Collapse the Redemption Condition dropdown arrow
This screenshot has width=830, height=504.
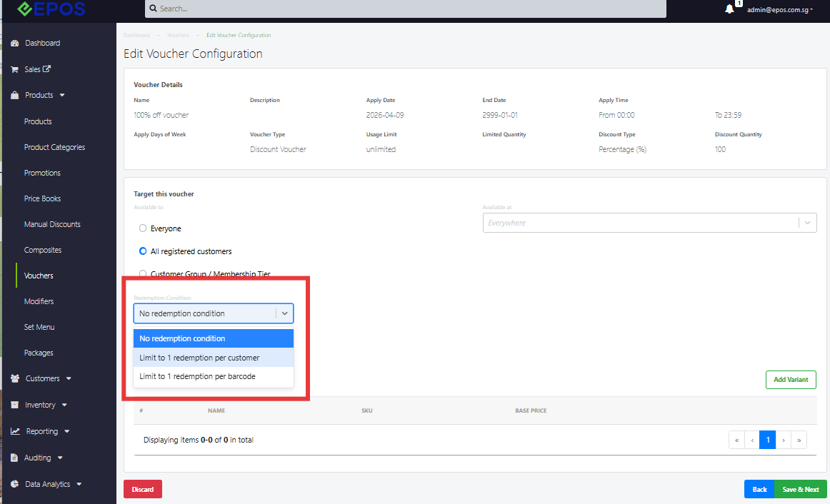point(285,313)
